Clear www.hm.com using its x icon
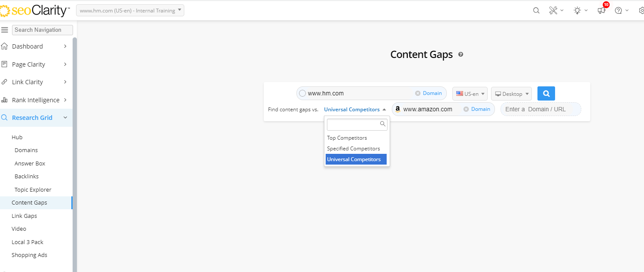The width and height of the screenshot is (644, 272). coord(418,93)
